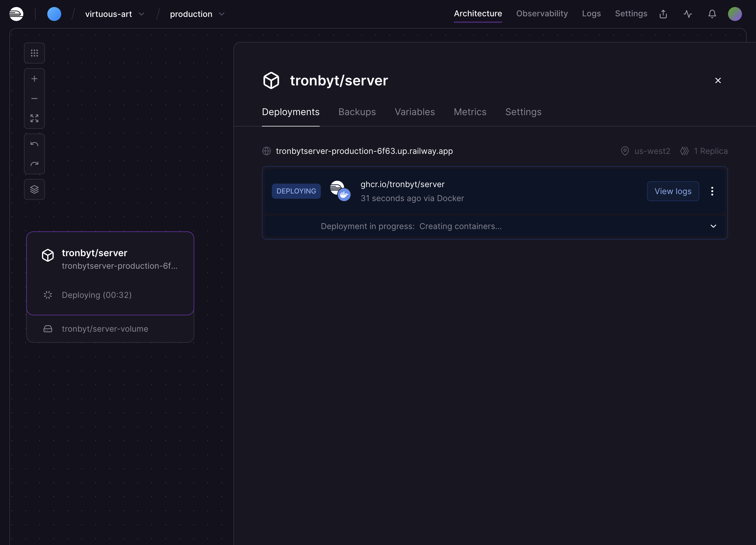
Task: Click the replica waves icon
Action: point(684,151)
